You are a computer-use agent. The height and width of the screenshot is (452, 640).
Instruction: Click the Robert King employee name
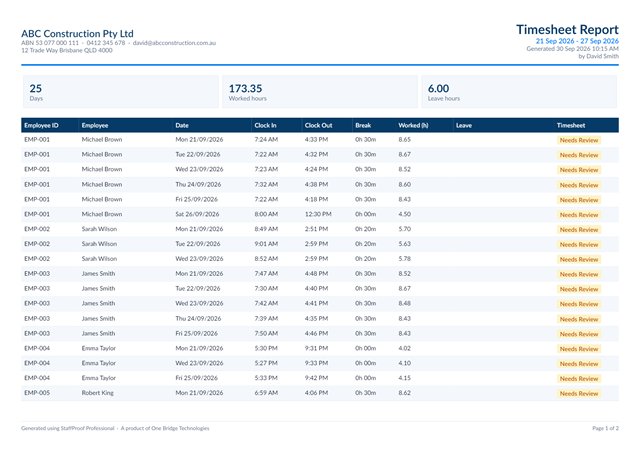click(x=98, y=393)
